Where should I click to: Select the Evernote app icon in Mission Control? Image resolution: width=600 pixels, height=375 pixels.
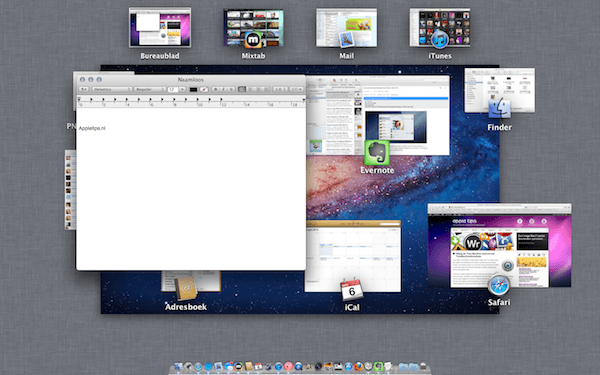[x=377, y=153]
